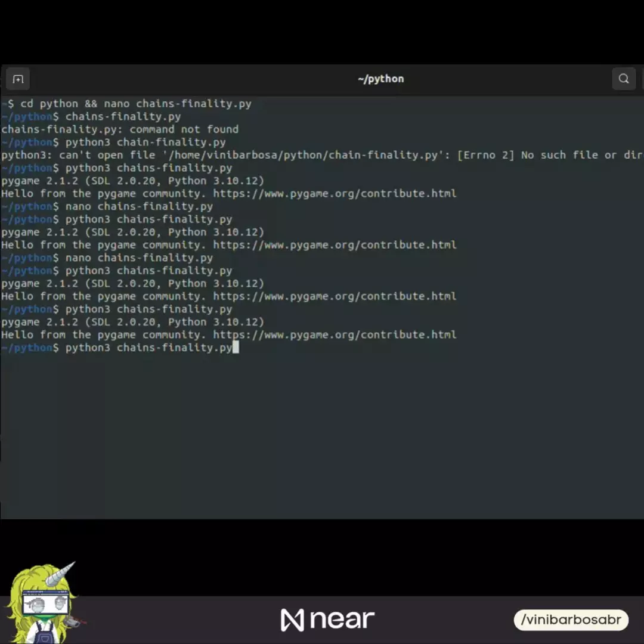Image resolution: width=644 pixels, height=644 pixels.
Task: Click the '[Errno 2] No such file' error line
Action: (x=322, y=155)
